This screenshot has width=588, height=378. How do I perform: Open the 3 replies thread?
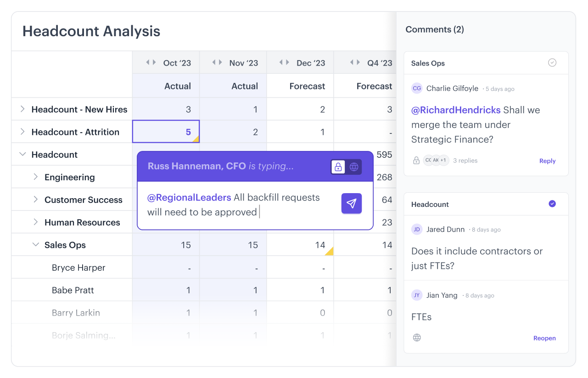point(465,161)
